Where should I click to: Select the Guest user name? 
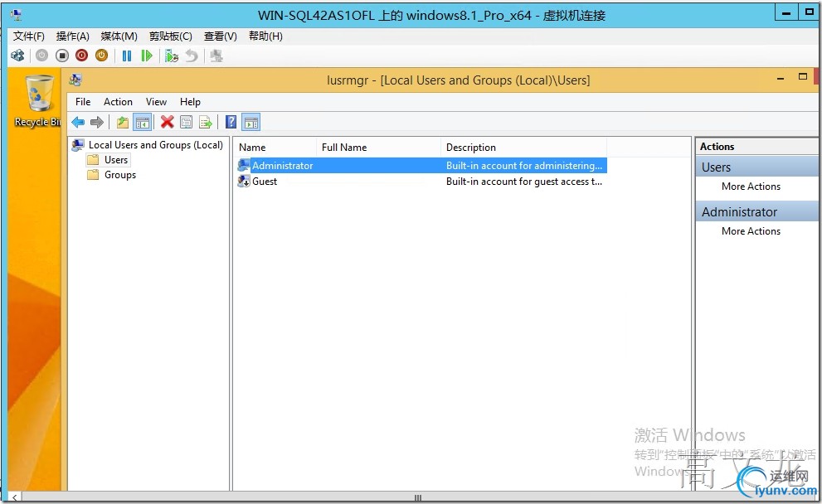pos(265,182)
